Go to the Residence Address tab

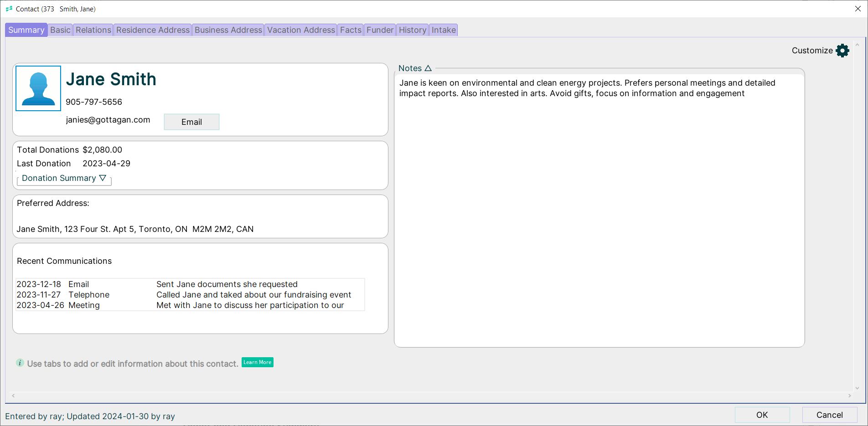153,30
